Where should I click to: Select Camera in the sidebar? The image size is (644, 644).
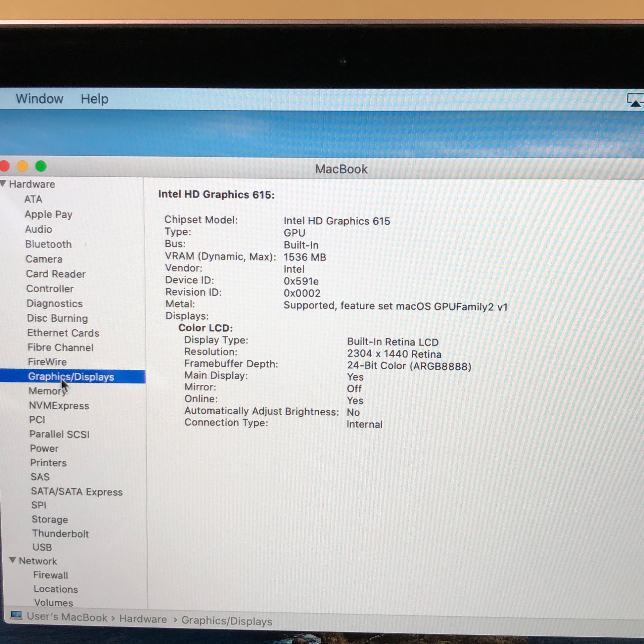point(44,259)
